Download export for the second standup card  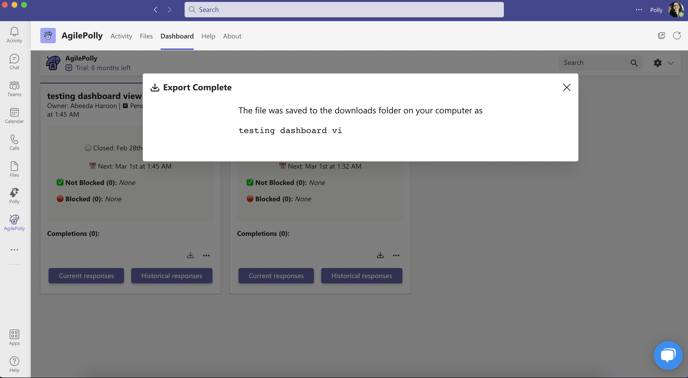point(380,255)
